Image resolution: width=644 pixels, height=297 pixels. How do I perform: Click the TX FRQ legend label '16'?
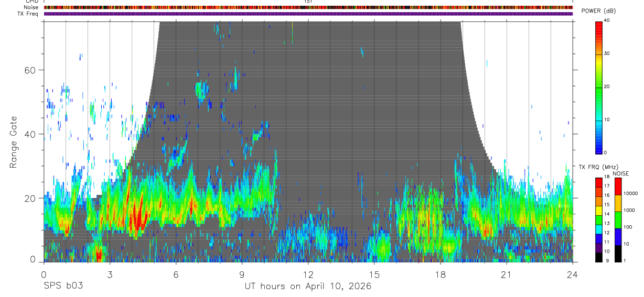607,195
